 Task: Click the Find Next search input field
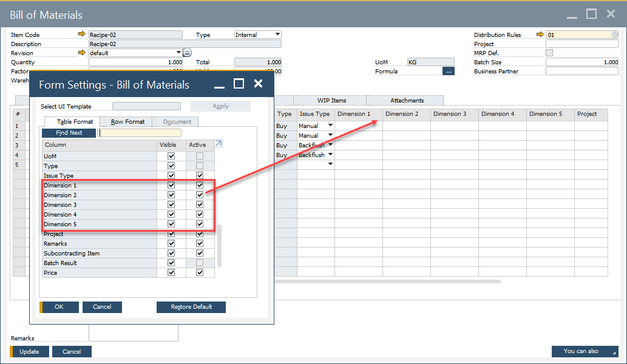[140, 132]
